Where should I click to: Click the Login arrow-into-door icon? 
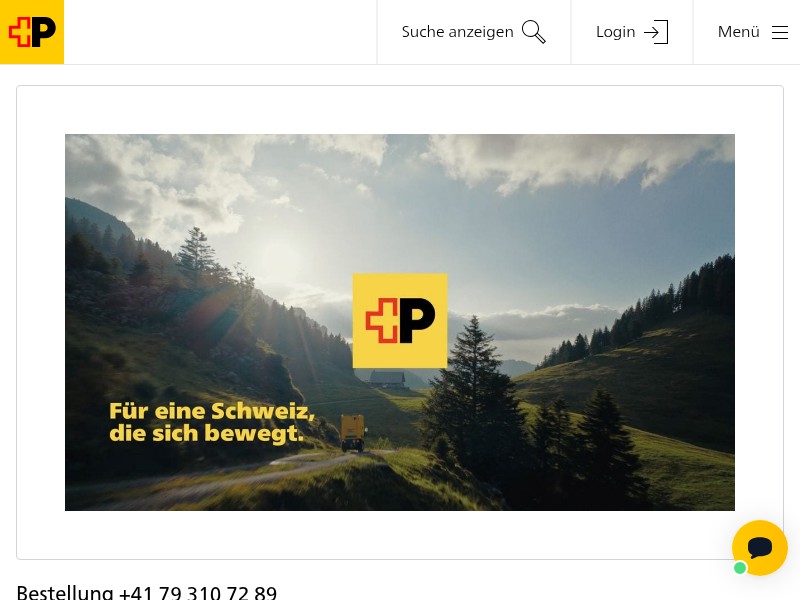[656, 32]
